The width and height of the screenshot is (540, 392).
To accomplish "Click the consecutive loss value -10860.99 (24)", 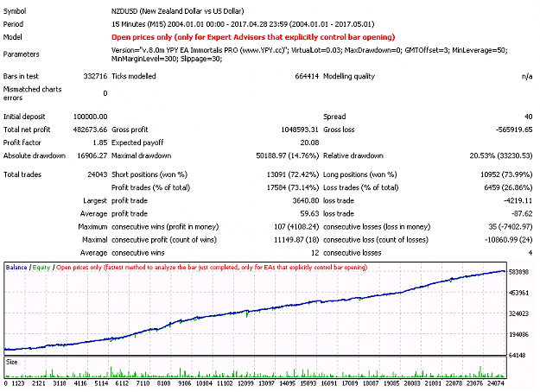I will (x=509, y=240).
